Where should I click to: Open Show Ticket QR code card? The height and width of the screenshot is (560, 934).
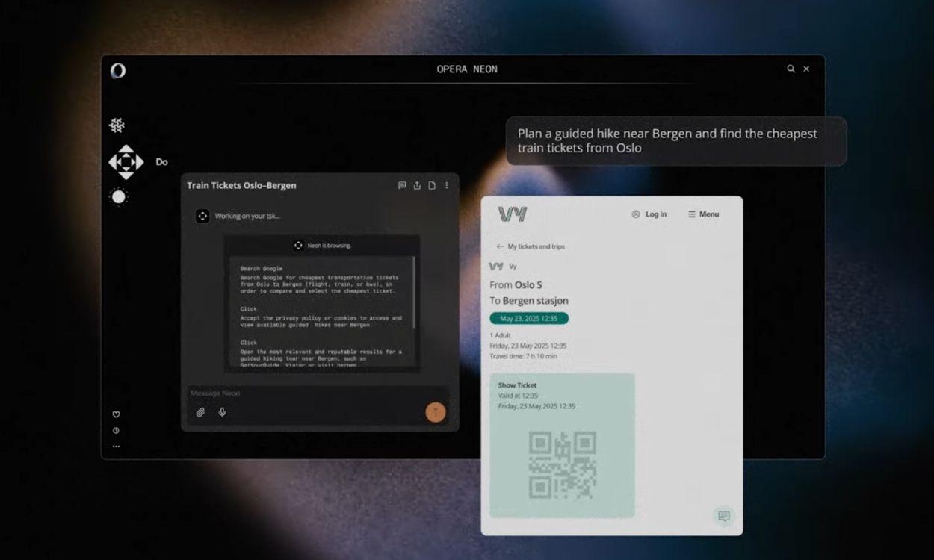562,445
